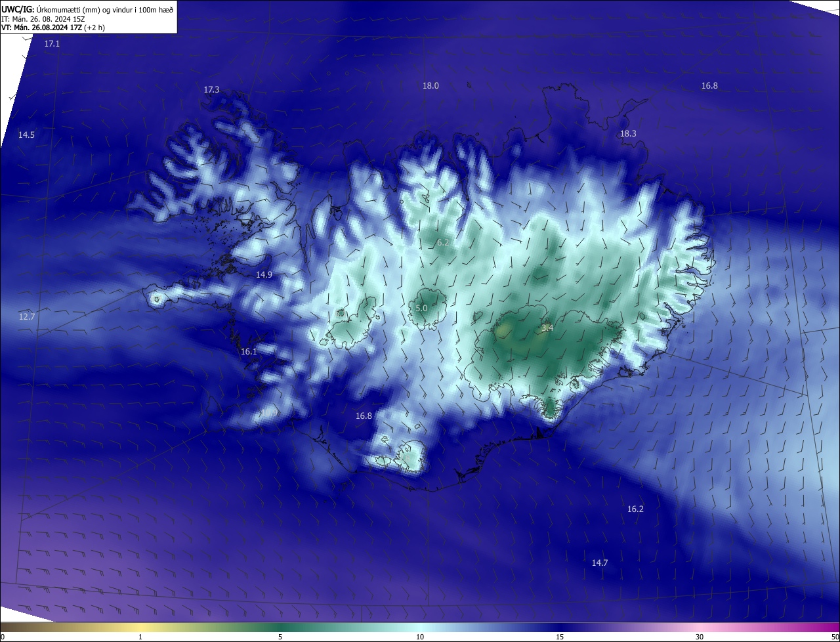Screen dimensions: 840x642
Task: Click the 5.0 value label inside the glacier outline
Action: [421, 309]
